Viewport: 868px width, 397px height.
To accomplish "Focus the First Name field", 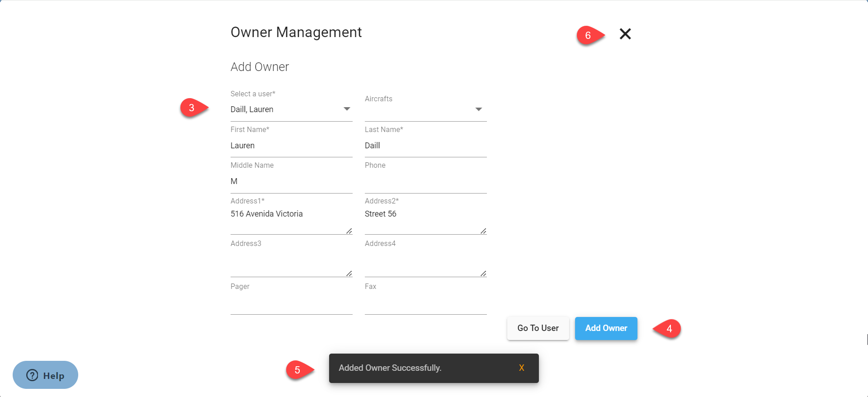I will [291, 146].
